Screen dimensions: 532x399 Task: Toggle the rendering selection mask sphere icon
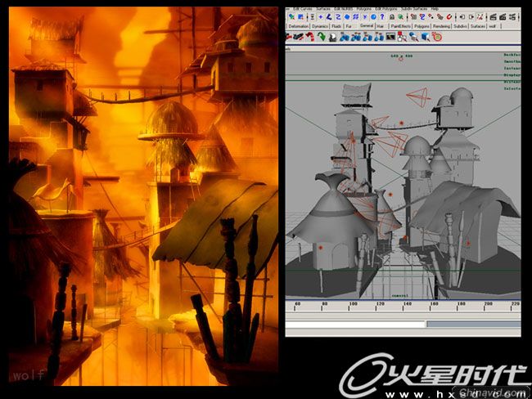pyautogui.click(x=373, y=17)
